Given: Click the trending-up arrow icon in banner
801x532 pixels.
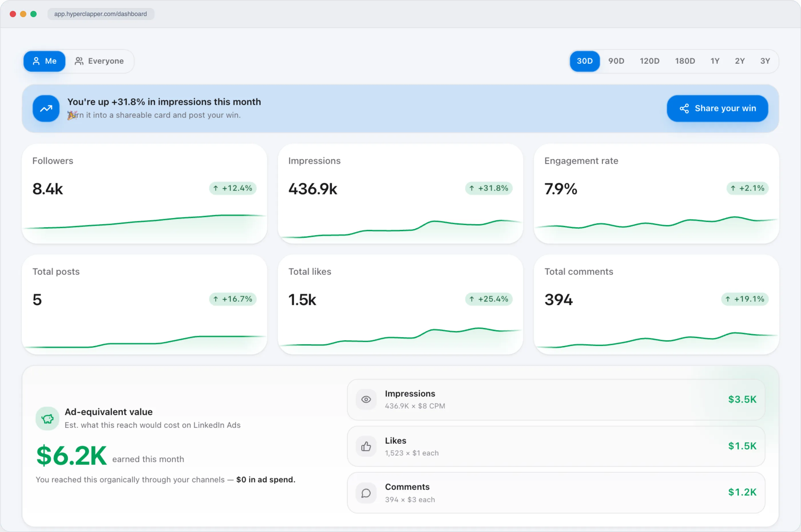Looking at the screenshot, I should click(x=46, y=109).
